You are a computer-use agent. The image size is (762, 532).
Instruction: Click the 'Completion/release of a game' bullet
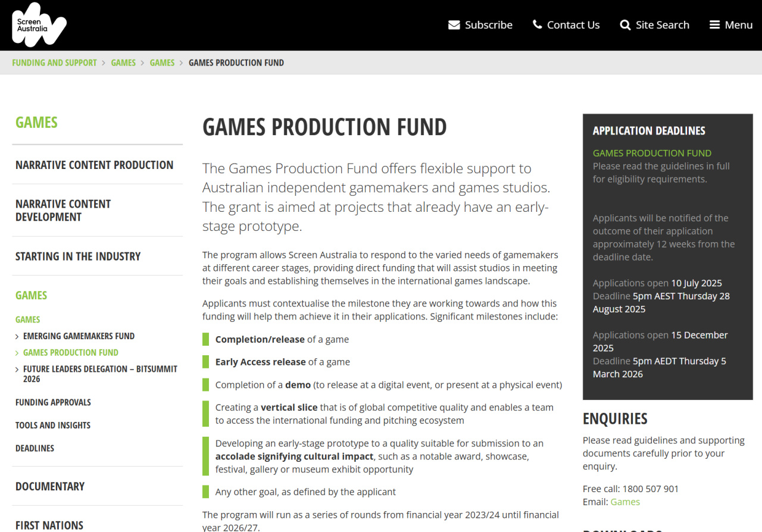click(x=282, y=339)
